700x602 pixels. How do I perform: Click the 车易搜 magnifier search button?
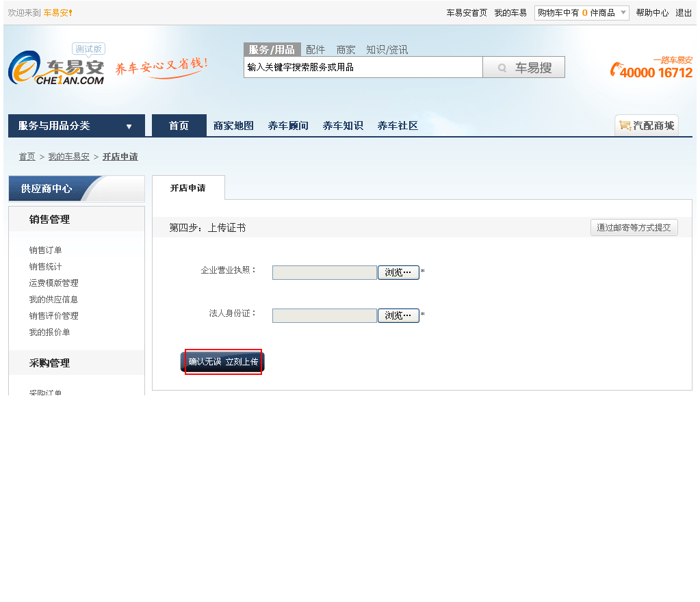[x=523, y=68]
